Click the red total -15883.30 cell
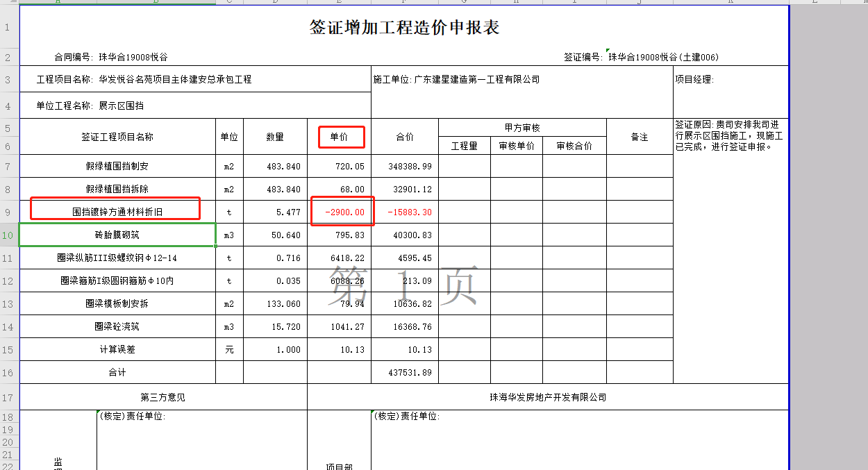Screen dimensions: 868x470 [405, 212]
